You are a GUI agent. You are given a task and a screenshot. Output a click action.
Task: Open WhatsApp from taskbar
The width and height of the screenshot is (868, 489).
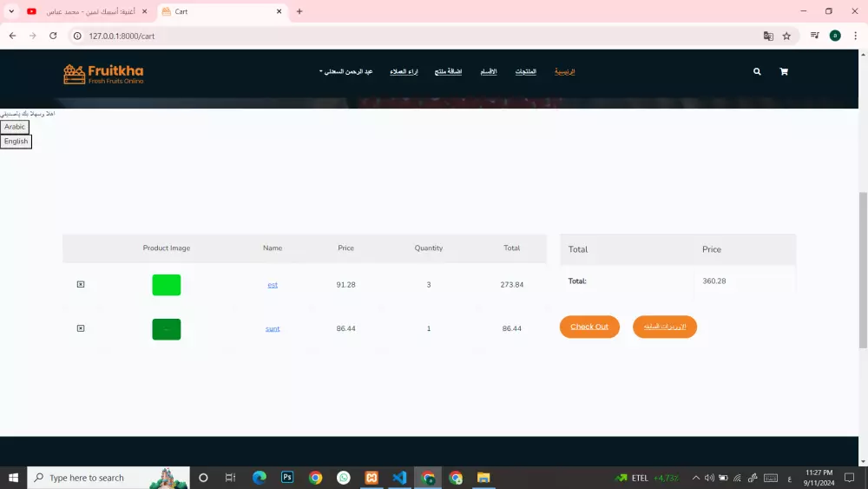(343, 478)
